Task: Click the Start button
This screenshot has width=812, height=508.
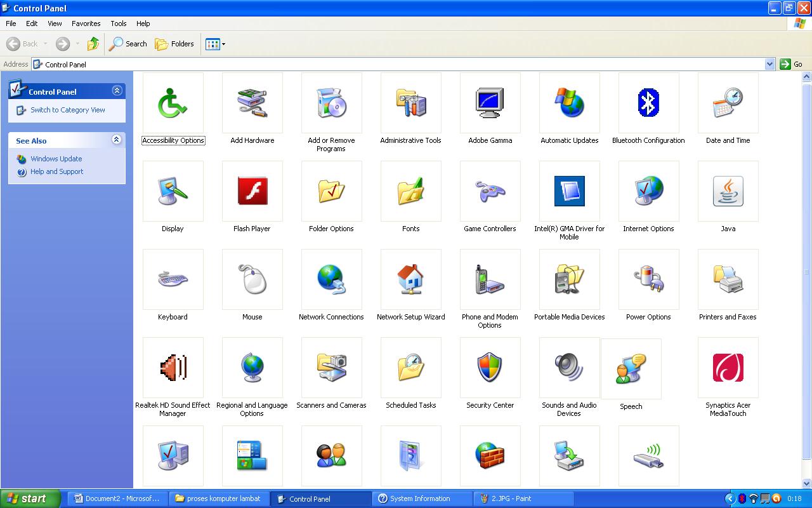Action: pos(30,498)
